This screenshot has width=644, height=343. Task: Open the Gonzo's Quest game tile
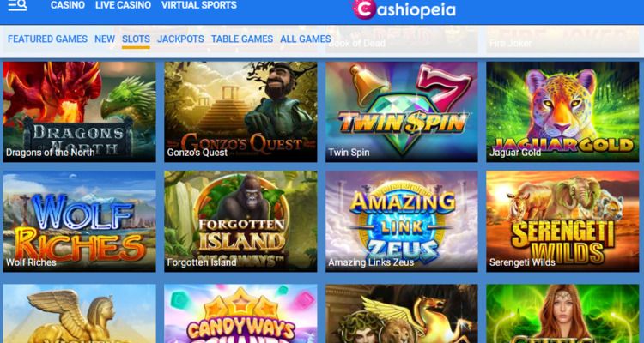coord(240,112)
